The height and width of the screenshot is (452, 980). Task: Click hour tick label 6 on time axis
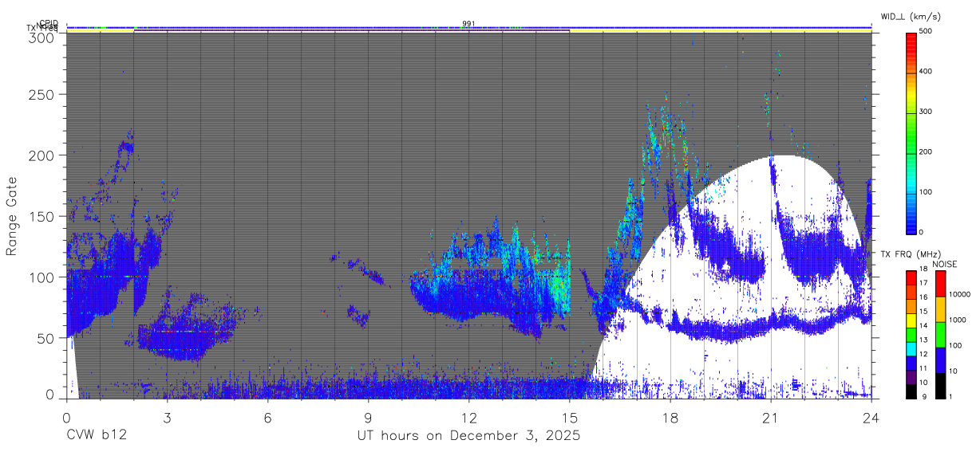point(267,417)
